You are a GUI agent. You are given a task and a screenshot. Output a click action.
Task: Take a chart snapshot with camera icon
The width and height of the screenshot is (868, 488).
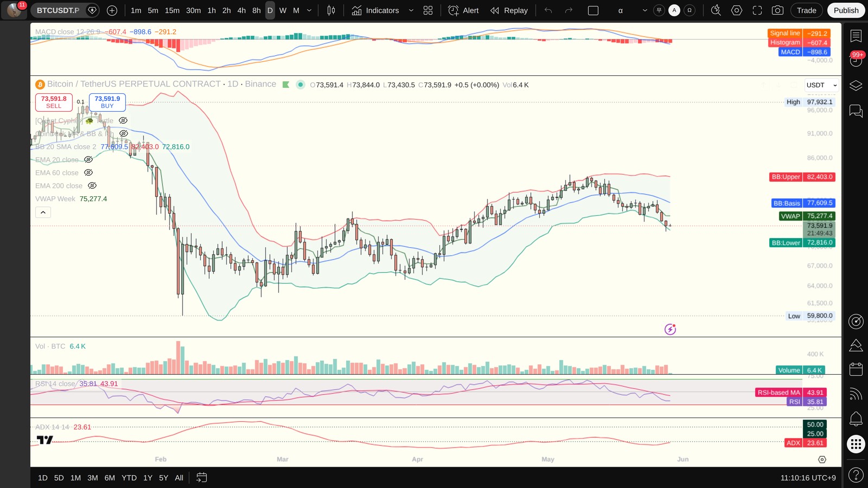777,10
